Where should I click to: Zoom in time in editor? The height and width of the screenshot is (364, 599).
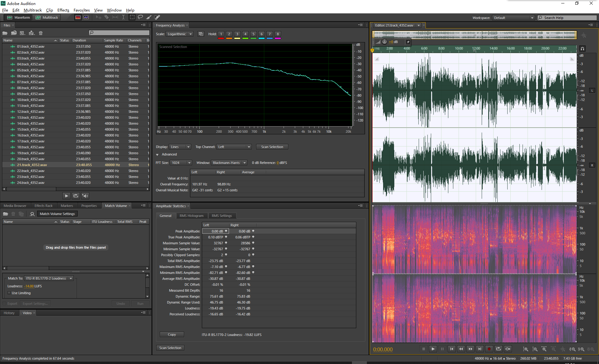pyautogui.click(x=544, y=349)
